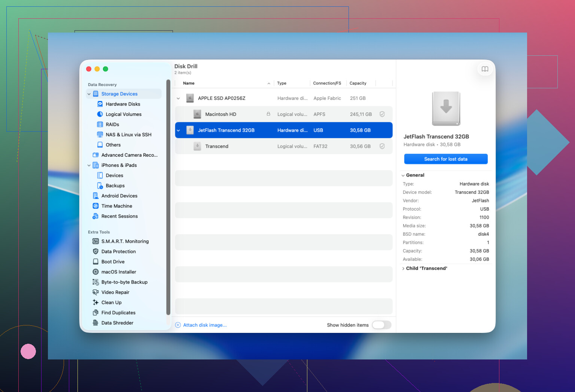Screen dimensions: 575x392
Task: Toggle the Show hidden items switch
Action: point(381,325)
